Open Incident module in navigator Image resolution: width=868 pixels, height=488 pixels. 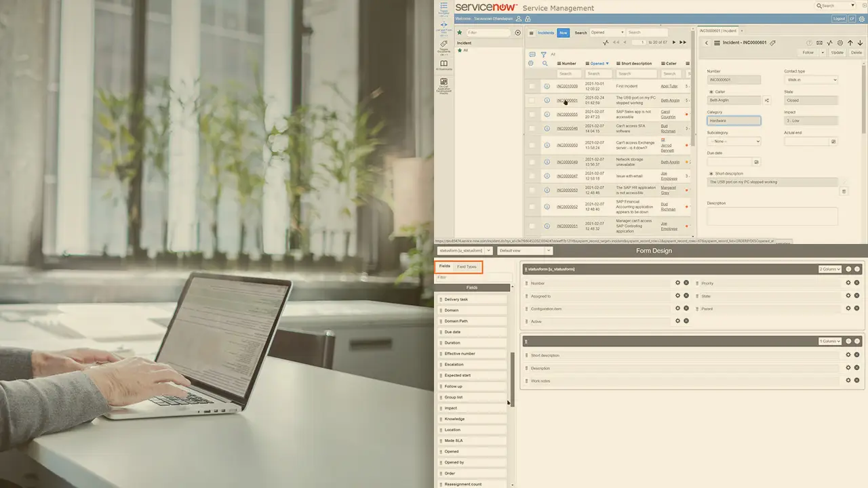pos(463,43)
